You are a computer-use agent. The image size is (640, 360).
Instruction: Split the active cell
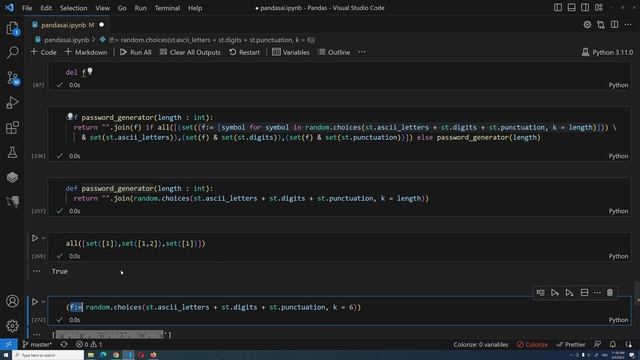tap(584, 293)
